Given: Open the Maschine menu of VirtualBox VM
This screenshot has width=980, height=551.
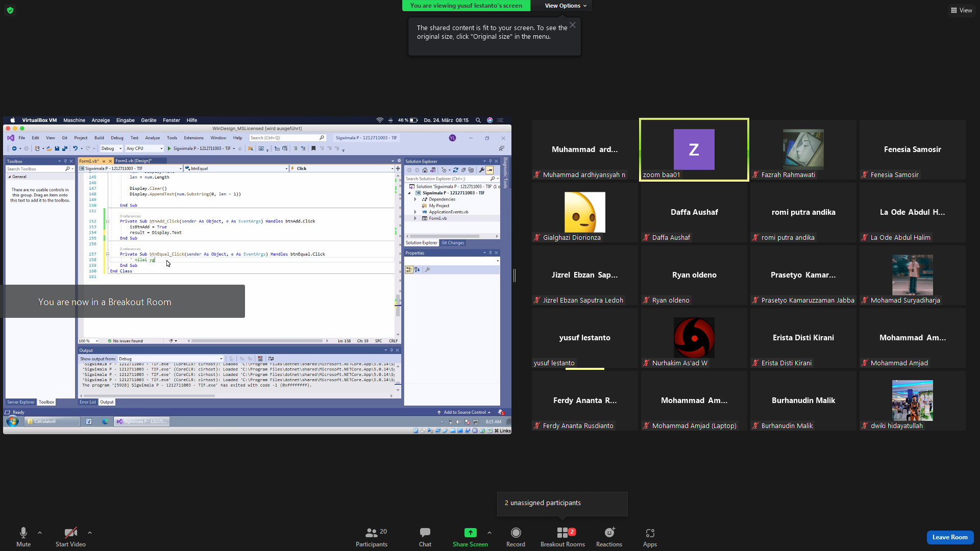Looking at the screenshot, I should click(74, 120).
